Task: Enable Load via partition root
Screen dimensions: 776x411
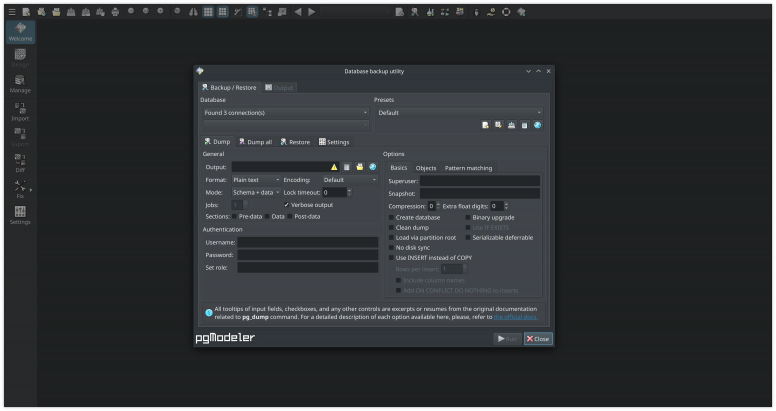Action: tap(391, 238)
